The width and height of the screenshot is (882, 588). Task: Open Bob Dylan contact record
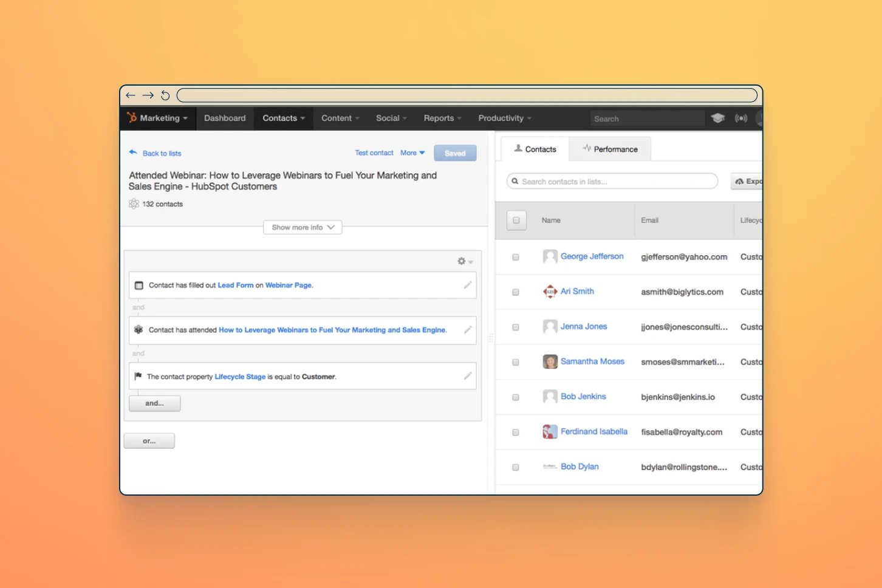click(579, 467)
